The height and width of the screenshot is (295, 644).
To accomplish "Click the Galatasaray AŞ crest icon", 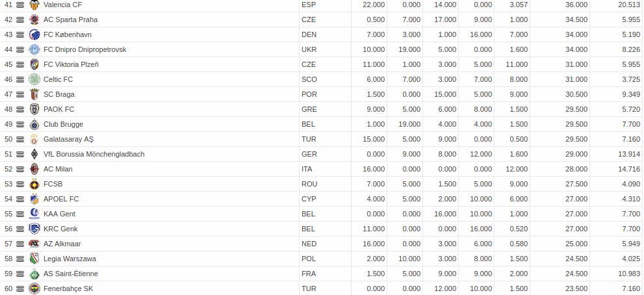I will (34, 139).
